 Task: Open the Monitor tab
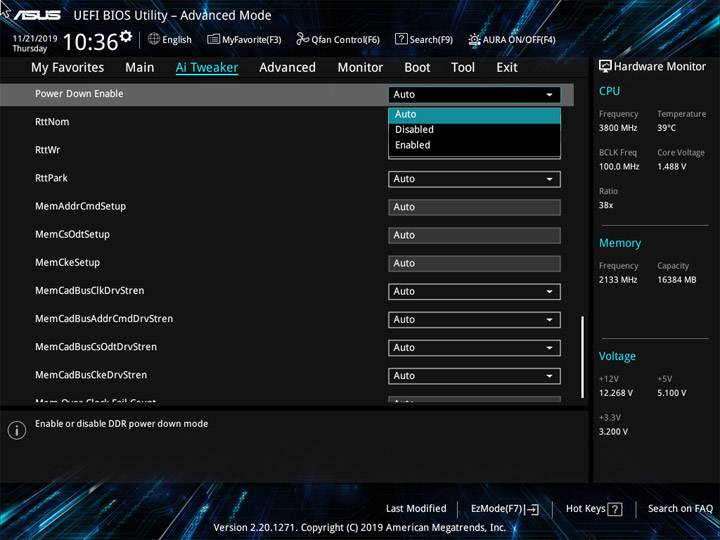point(360,68)
